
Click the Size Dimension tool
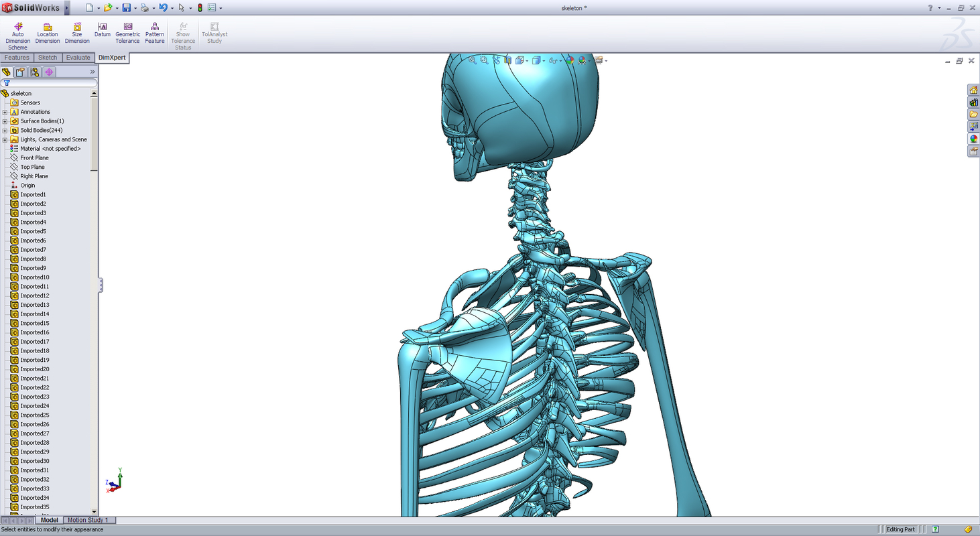coord(77,31)
